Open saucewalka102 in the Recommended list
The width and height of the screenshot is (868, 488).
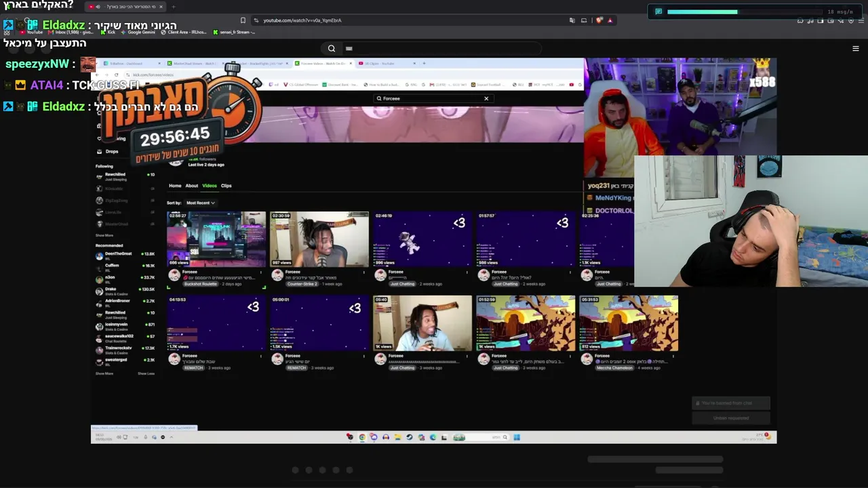[125, 338]
